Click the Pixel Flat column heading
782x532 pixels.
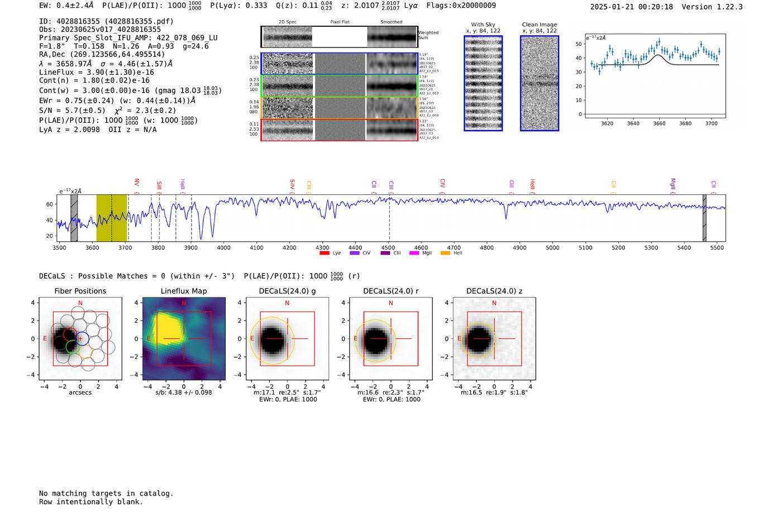[340, 22]
